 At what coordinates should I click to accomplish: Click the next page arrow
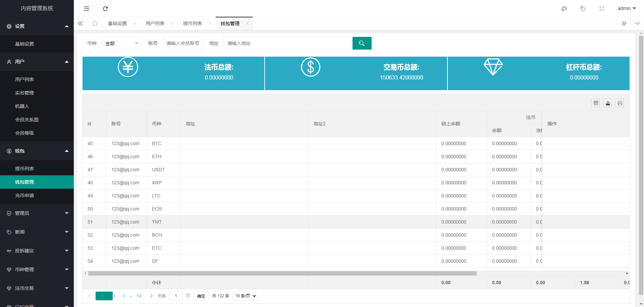tap(151, 296)
